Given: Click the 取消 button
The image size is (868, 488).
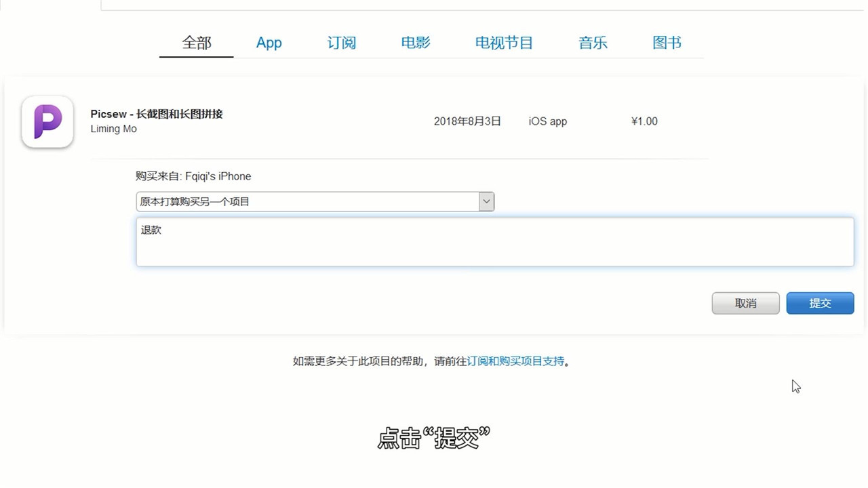Looking at the screenshot, I should coord(746,303).
